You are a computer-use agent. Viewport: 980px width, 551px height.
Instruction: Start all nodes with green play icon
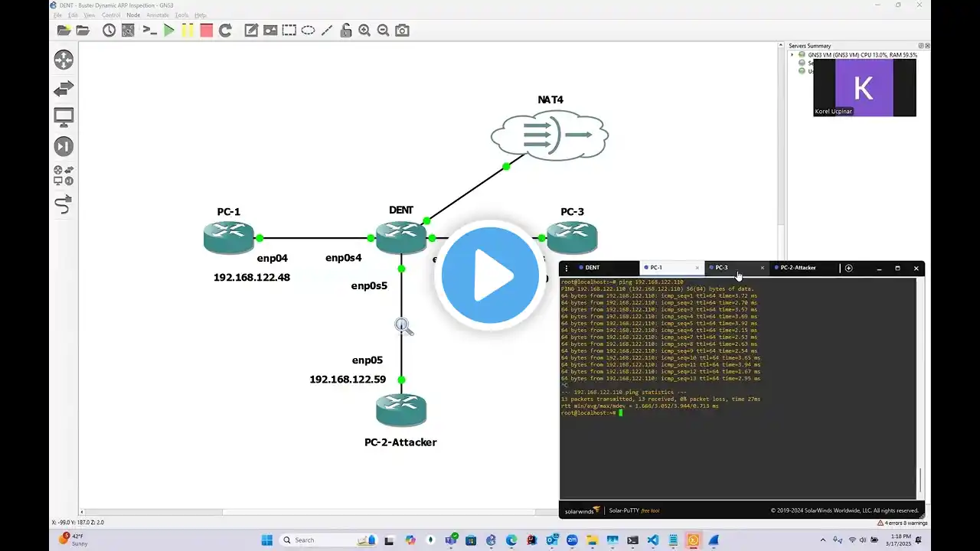click(x=169, y=31)
